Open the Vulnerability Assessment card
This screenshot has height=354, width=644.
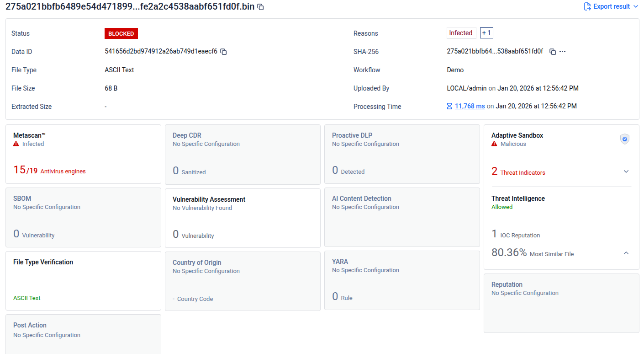(x=242, y=218)
